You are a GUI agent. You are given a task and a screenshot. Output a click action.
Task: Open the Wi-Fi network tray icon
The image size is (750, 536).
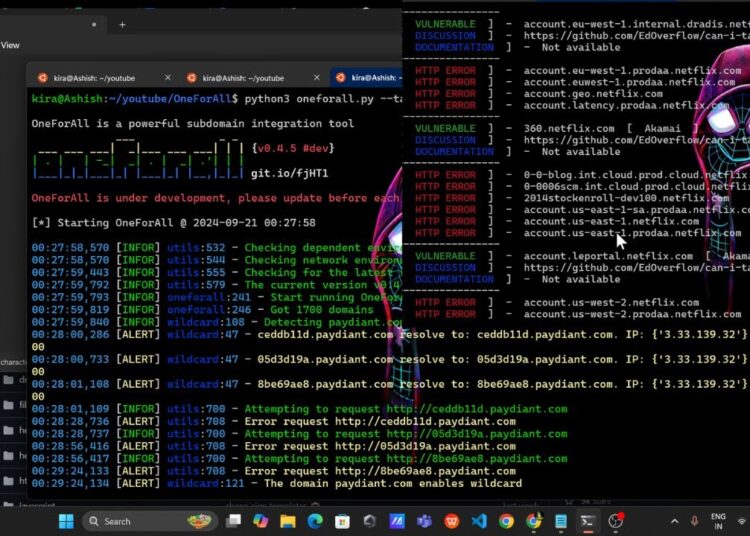742,521
